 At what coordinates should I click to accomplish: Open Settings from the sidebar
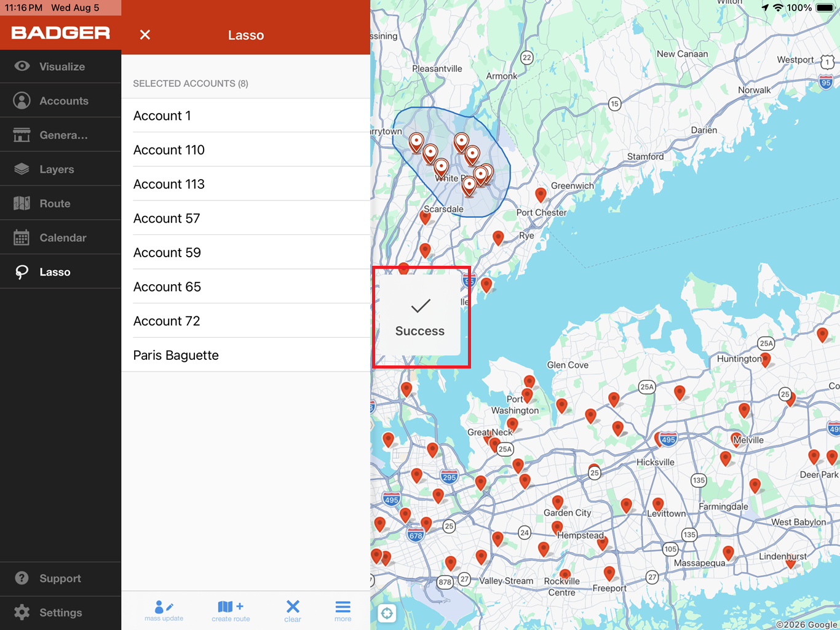tap(60, 613)
